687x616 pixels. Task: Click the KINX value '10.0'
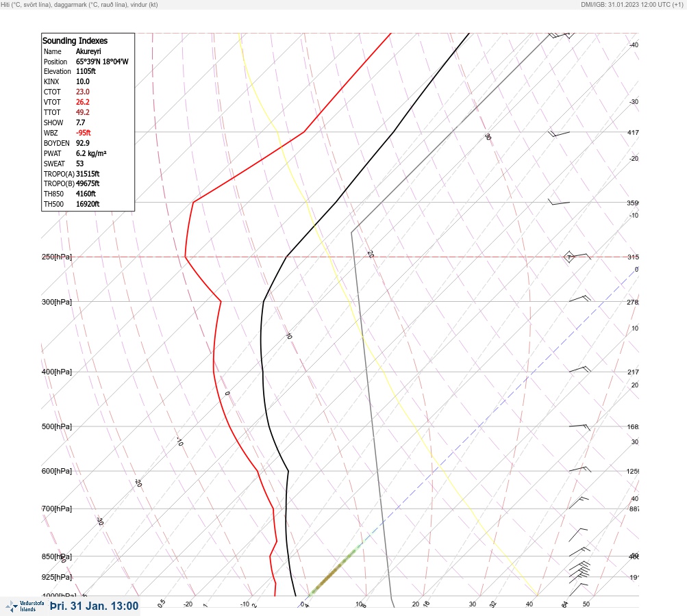pos(83,82)
